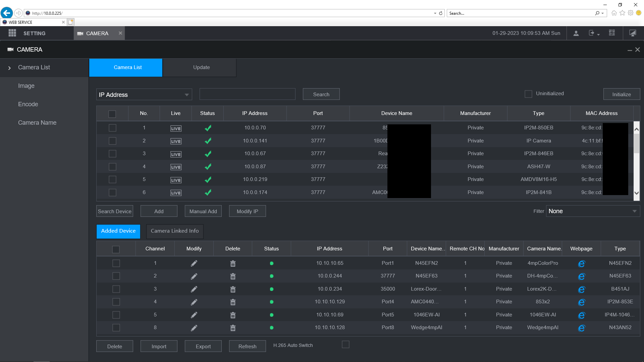Delete channel 5 1046EW-AI device
This screenshot has height=362, width=644.
click(x=233, y=315)
